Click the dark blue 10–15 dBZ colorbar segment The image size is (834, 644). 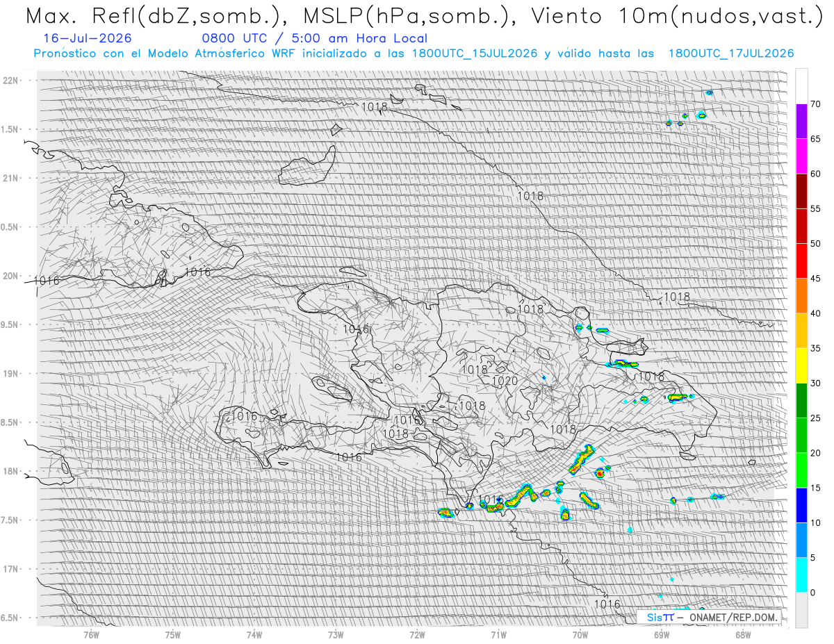pos(801,505)
